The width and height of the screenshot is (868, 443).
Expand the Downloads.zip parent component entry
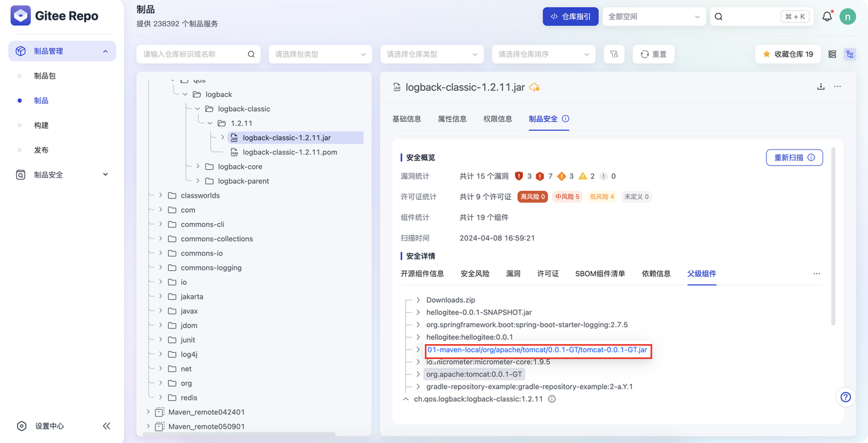pyautogui.click(x=418, y=299)
